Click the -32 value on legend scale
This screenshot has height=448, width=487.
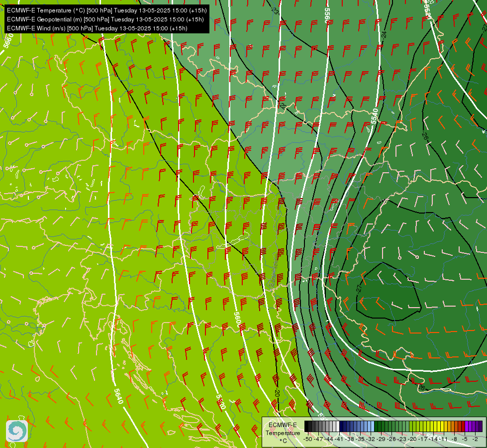(x=371, y=439)
